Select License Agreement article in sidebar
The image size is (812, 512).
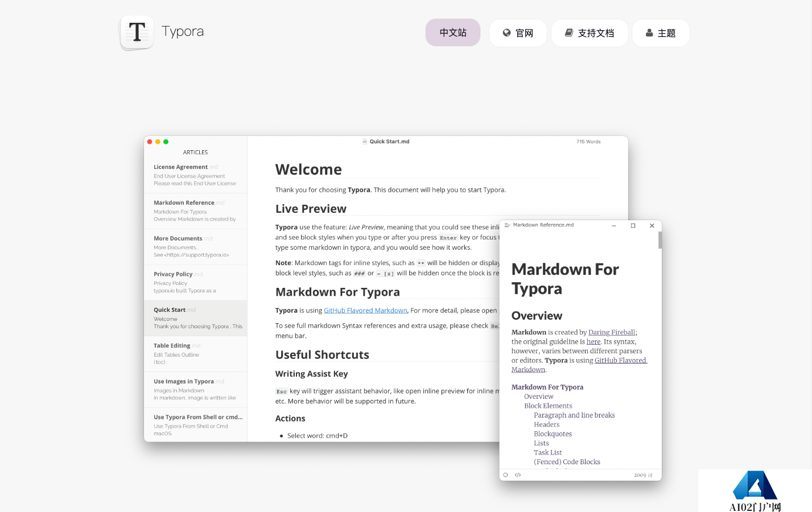tap(196, 175)
